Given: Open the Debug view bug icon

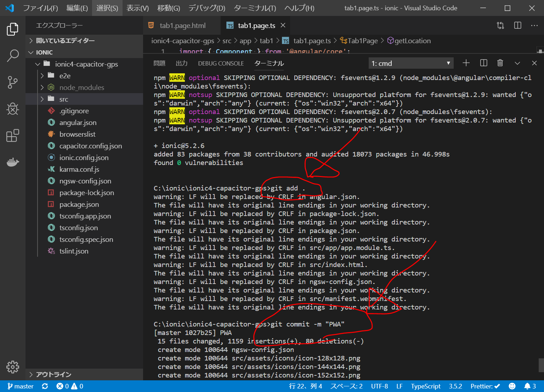Looking at the screenshot, I should click(13, 109).
